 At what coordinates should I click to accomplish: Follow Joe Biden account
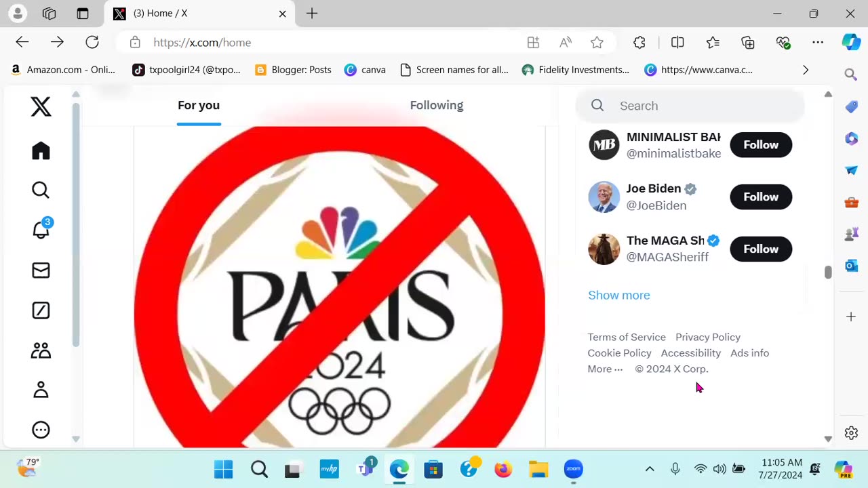point(761,197)
